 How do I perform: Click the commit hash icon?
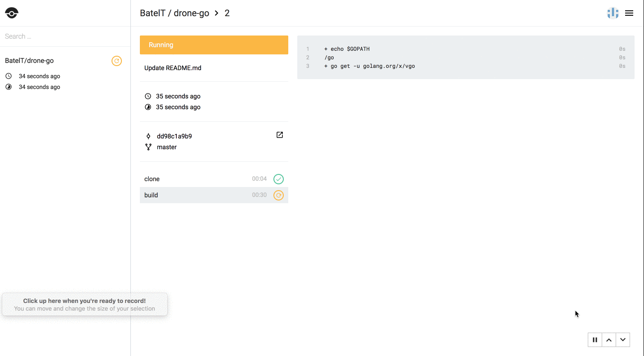pyautogui.click(x=148, y=136)
